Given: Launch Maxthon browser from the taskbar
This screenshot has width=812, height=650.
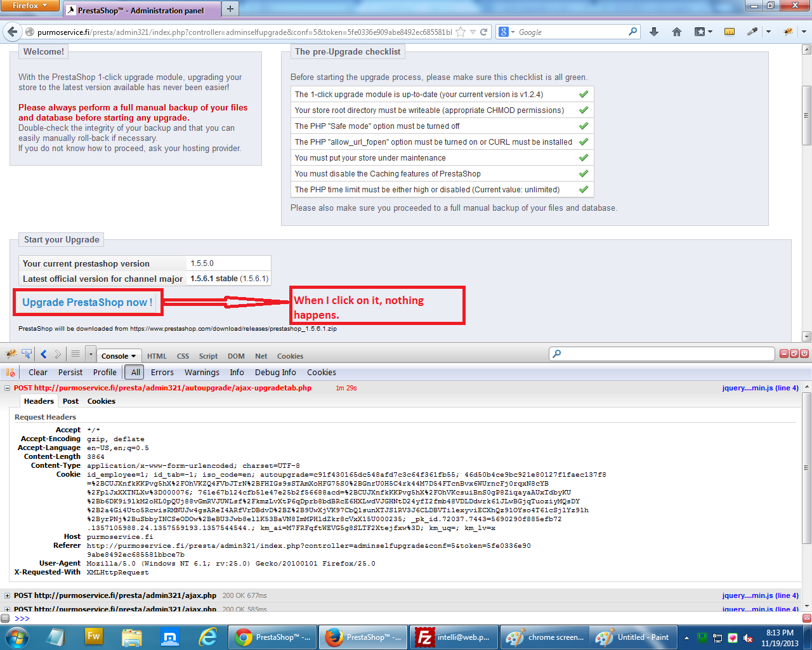Looking at the screenshot, I should tap(170, 637).
